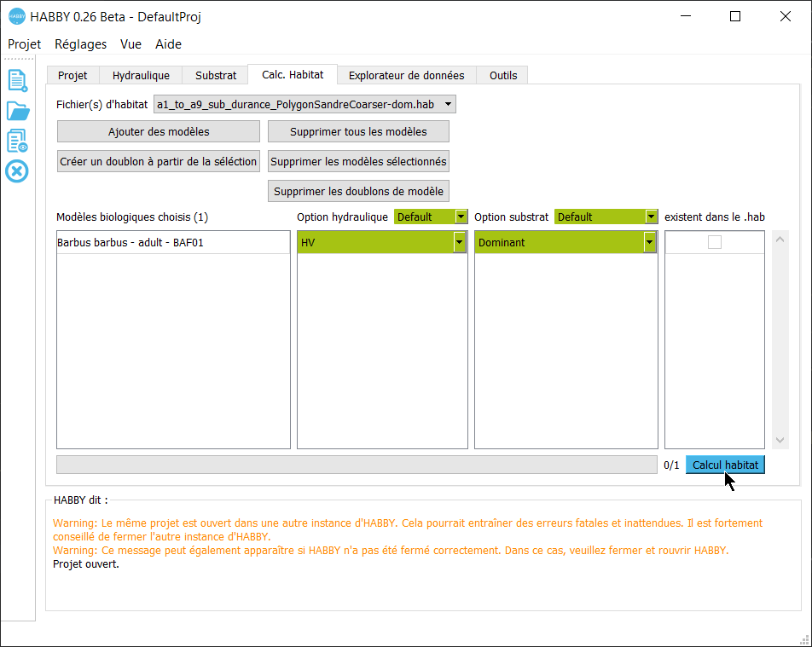The width and height of the screenshot is (812, 647).
Task: Open the Fichier(s) d'habitat dropdown
Action: pos(304,104)
